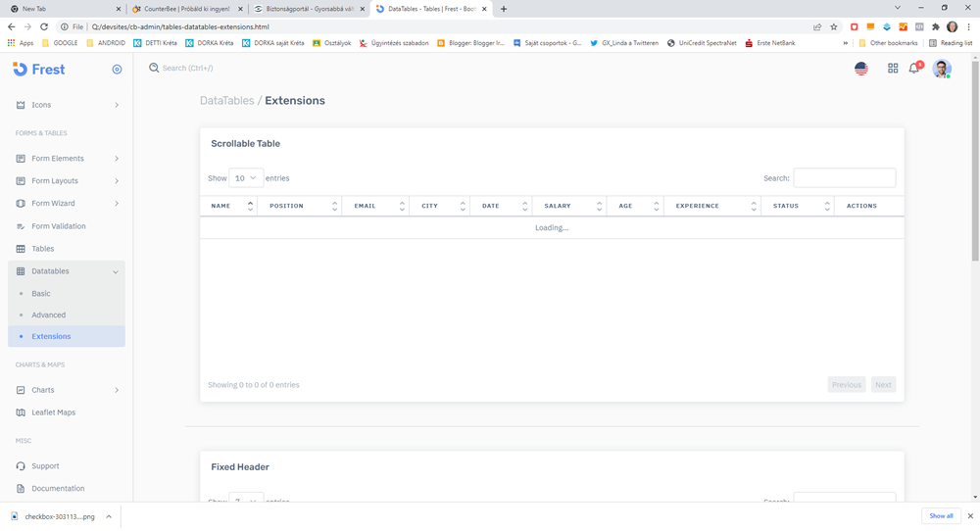Toggle the sidebar collapse radio button
Image resolution: width=980 pixels, height=531 pixels.
tap(117, 70)
